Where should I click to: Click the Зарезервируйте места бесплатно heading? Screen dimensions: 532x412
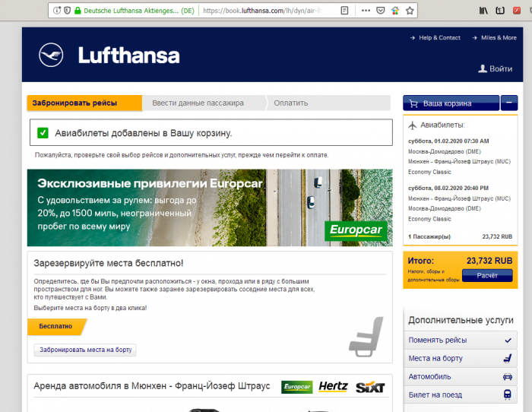[x=109, y=263]
